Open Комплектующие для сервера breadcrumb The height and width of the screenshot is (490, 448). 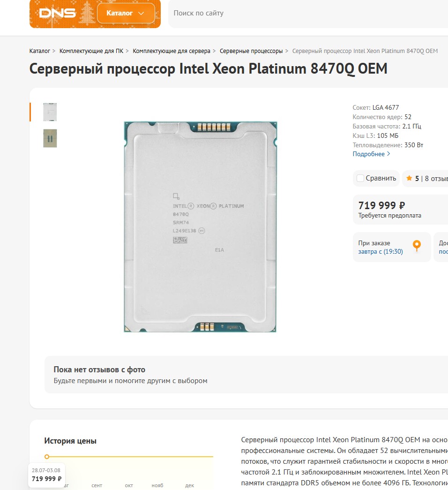[172, 51]
